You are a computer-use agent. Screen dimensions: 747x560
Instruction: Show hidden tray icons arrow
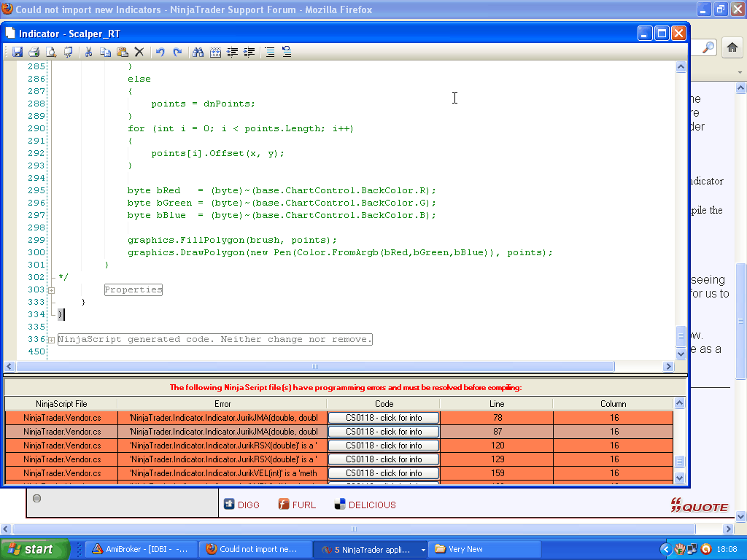tap(666, 549)
